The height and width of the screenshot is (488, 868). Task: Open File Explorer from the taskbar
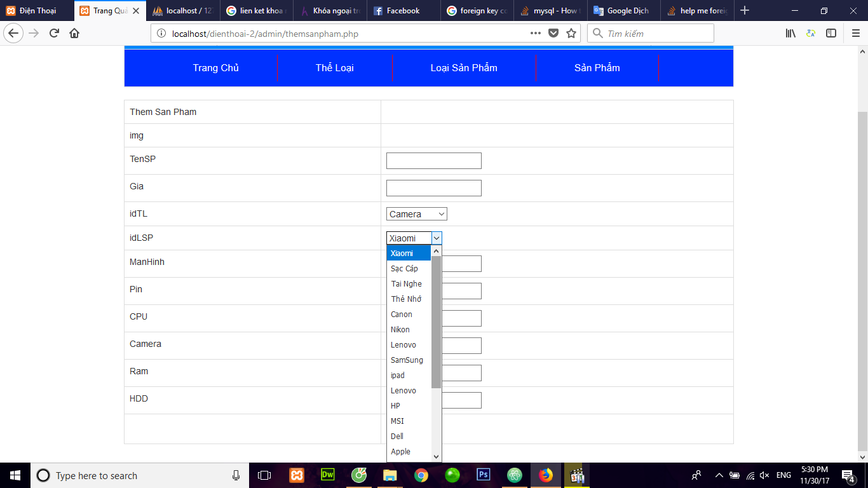click(x=390, y=475)
